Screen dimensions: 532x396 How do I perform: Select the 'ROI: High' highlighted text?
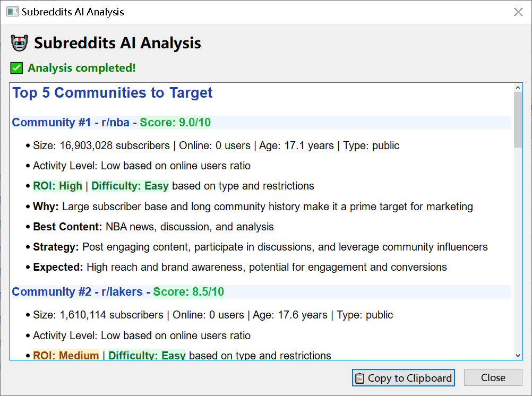57,186
